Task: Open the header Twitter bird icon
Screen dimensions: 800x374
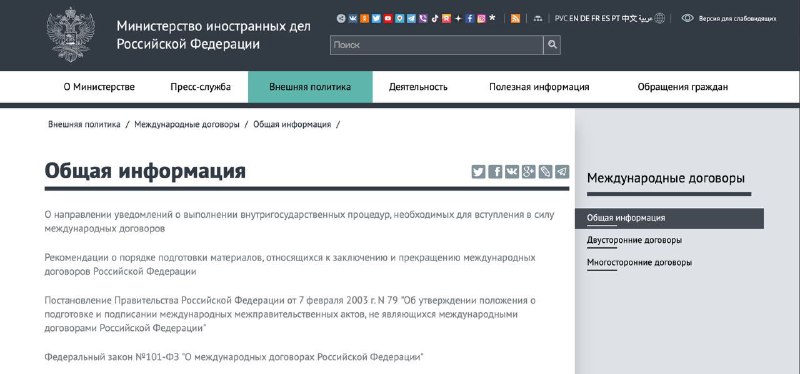Action: 377,19
